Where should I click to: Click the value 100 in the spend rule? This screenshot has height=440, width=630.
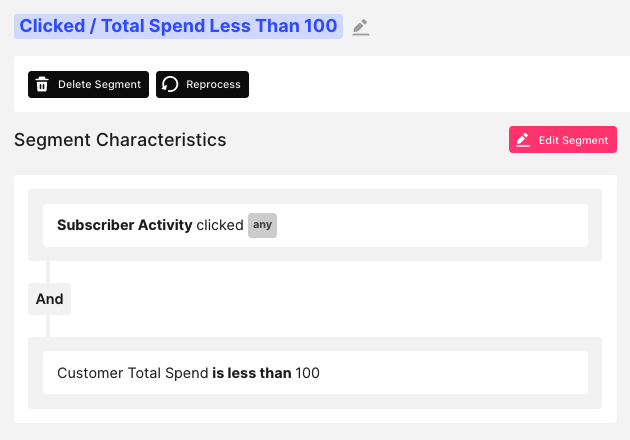pos(307,373)
